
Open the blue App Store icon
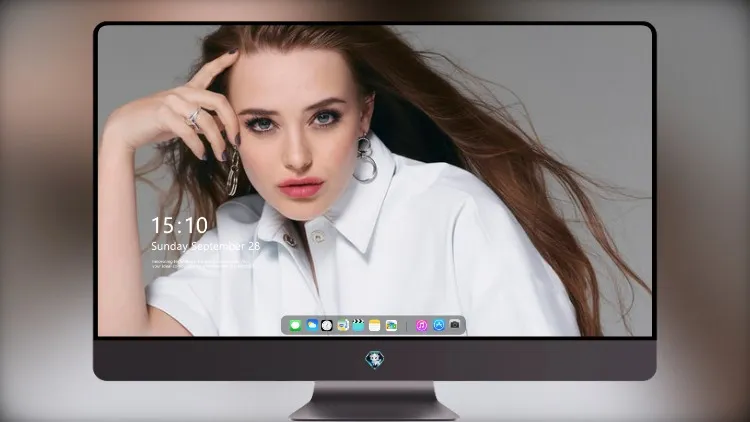(x=439, y=325)
